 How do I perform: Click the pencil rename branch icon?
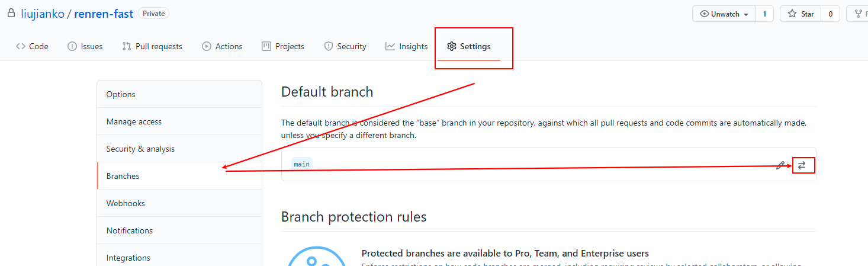pos(780,165)
